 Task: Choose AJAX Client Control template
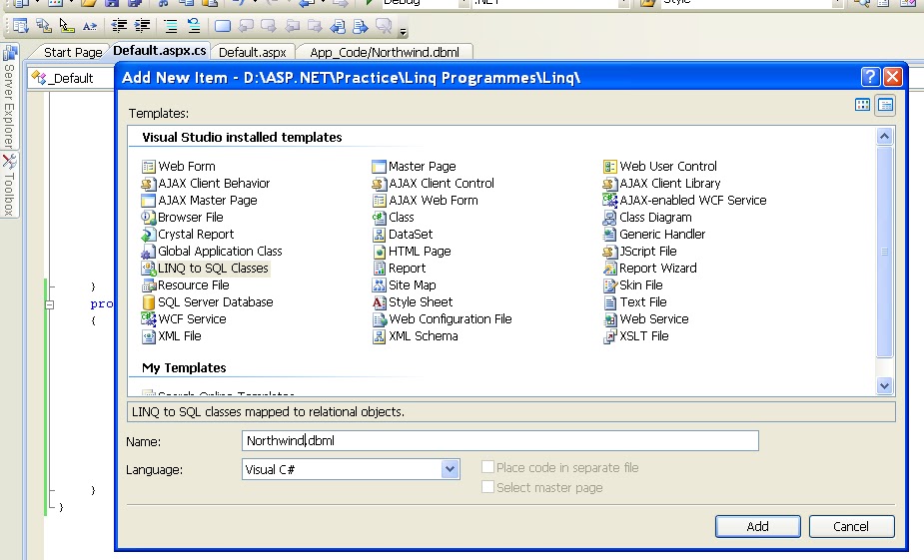tap(434, 183)
